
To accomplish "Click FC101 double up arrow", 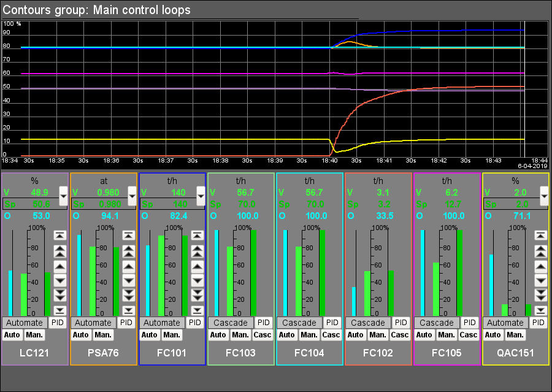I will (x=197, y=252).
